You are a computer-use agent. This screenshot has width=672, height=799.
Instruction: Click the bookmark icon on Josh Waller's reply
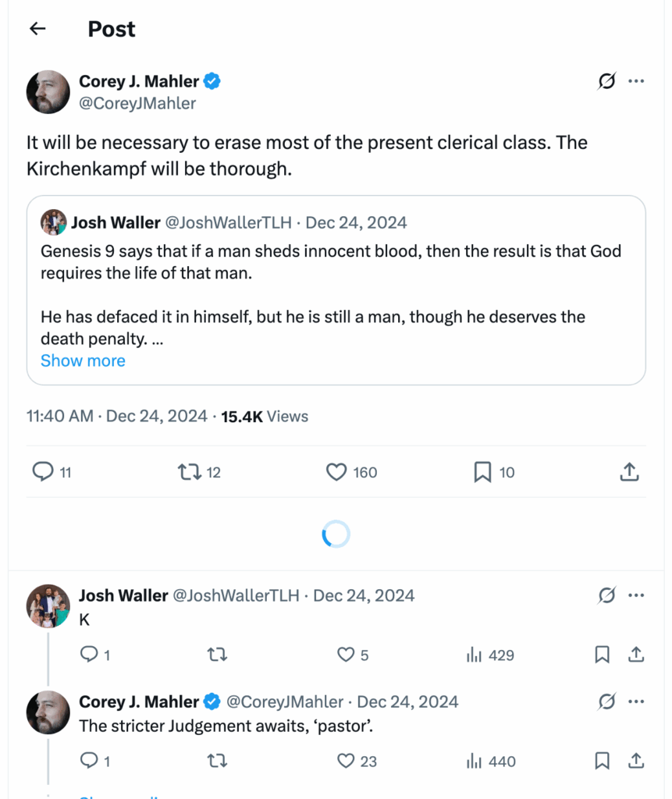click(602, 655)
